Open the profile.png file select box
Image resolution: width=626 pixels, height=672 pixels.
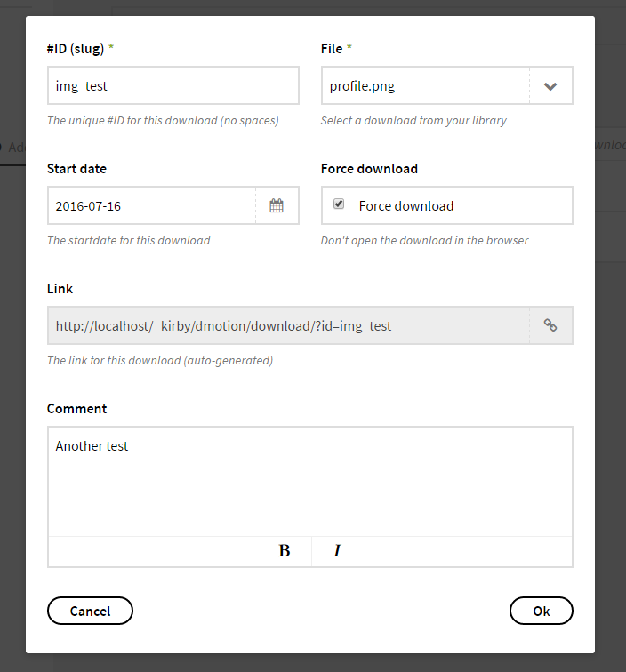(425, 86)
